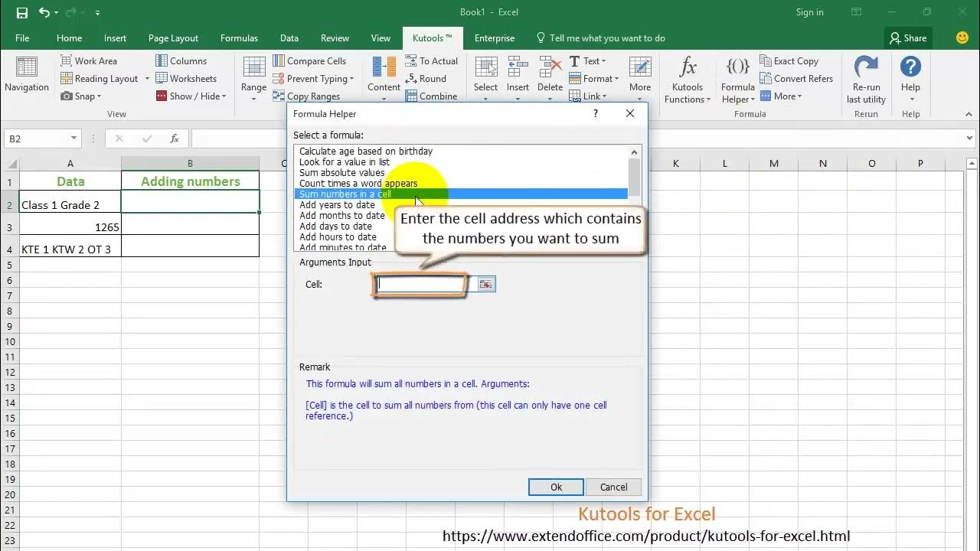The height and width of the screenshot is (551, 980).
Task: Click the Share button
Action: 908,37
